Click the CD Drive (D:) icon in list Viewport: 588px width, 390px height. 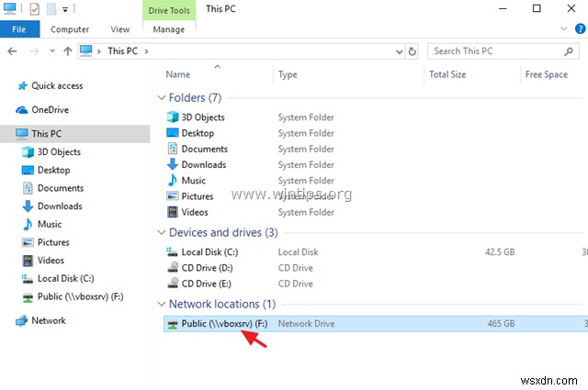pyautogui.click(x=173, y=267)
